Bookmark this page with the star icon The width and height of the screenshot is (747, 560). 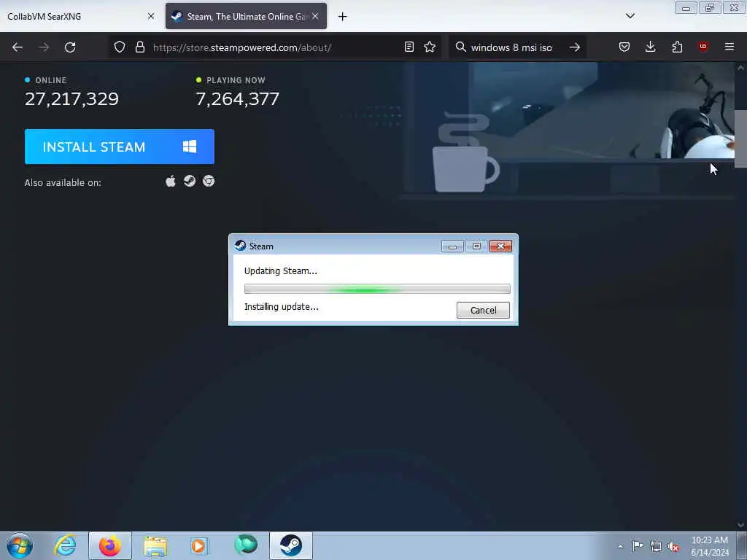pos(430,47)
